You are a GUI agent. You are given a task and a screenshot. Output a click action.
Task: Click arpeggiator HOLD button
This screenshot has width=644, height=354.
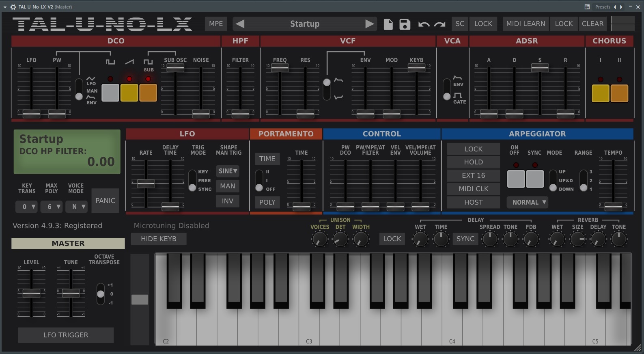[474, 162]
